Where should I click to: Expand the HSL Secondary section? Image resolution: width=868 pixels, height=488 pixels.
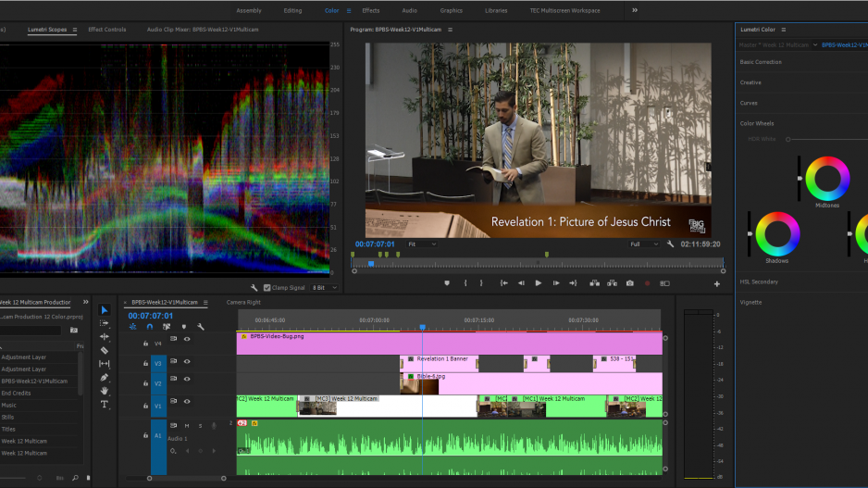coord(759,282)
